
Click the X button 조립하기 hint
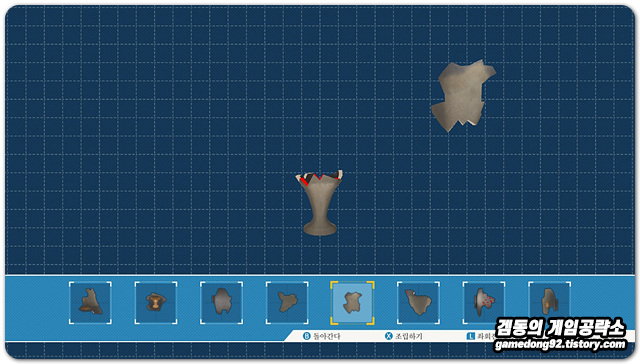[x=404, y=336]
